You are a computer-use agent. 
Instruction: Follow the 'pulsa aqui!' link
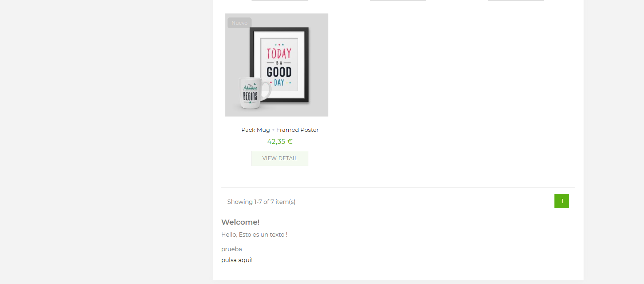pos(237,260)
